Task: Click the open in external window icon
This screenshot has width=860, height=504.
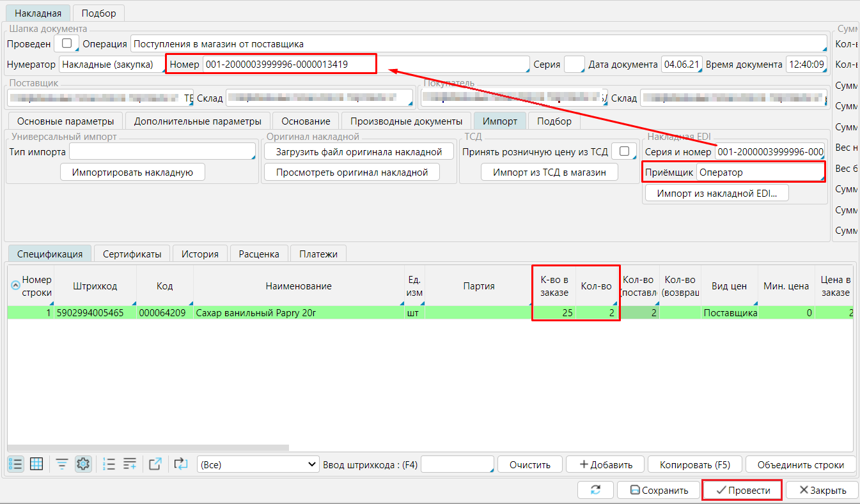Action: [155, 464]
